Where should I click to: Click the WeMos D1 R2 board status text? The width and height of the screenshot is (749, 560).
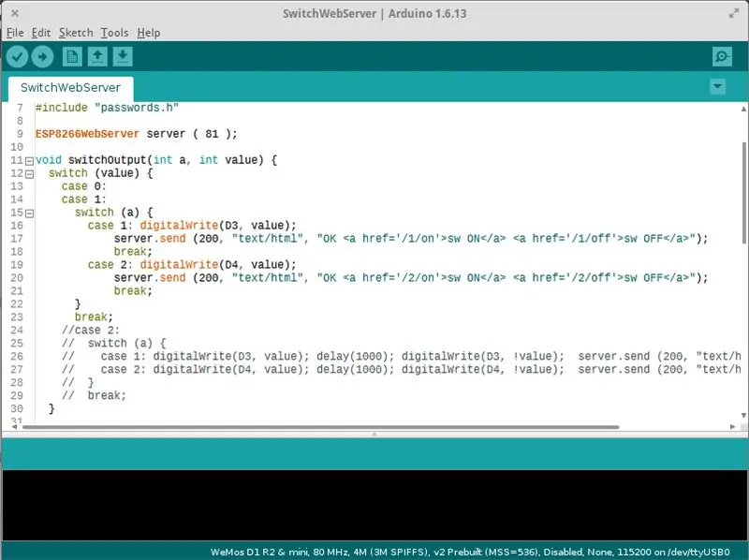pyautogui.click(x=470, y=552)
